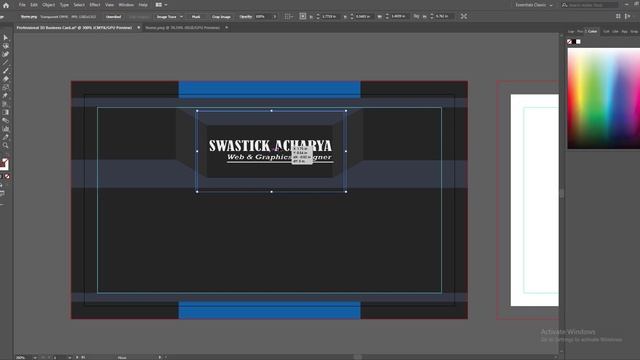Click the Opacity percentage field
640x360 pixels.
pyautogui.click(x=263, y=17)
